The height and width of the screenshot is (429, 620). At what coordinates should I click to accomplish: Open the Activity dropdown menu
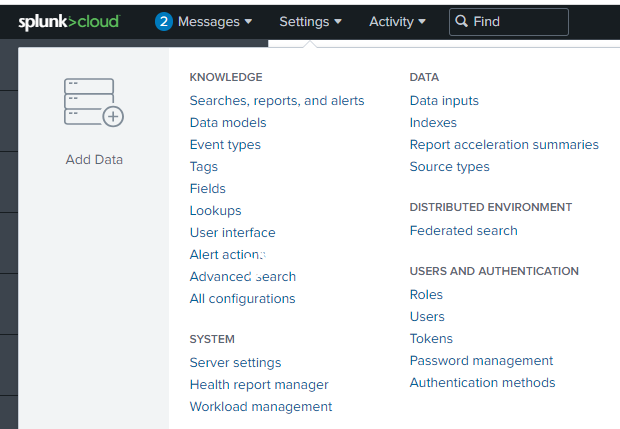397,21
